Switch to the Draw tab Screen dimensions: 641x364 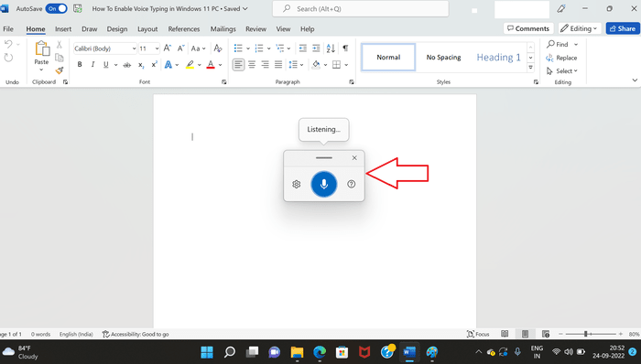89,29
